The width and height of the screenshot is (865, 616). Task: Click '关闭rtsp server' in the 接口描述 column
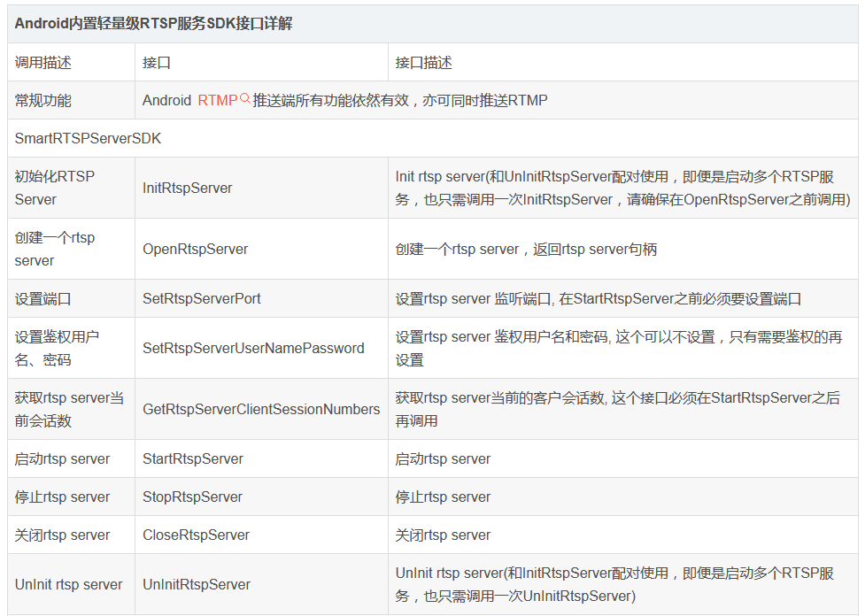(x=443, y=535)
